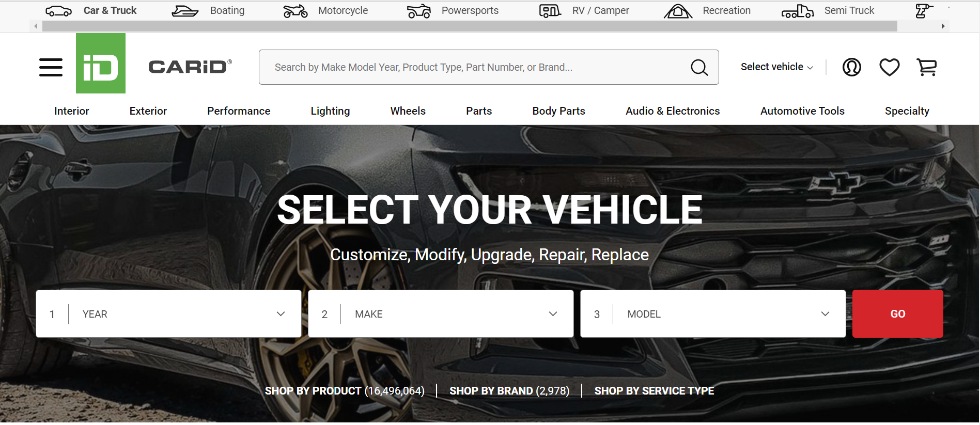980x425 pixels.
Task: Open the hamburger menu icon
Action: coord(51,67)
